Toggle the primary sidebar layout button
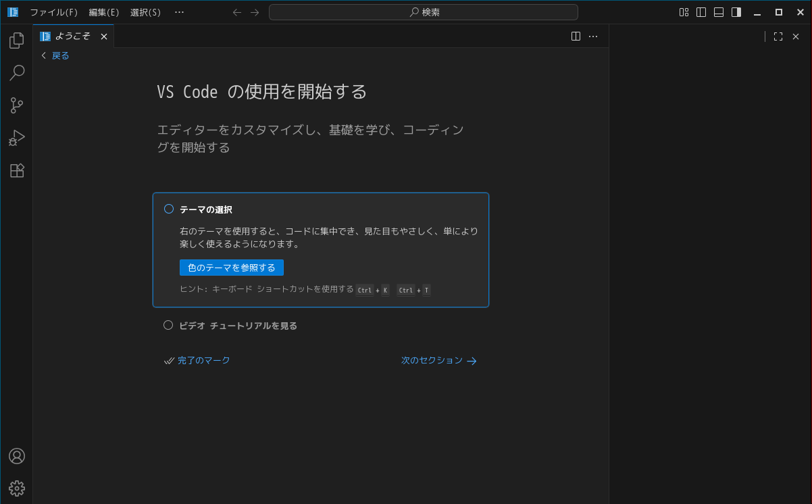The image size is (812, 504). (x=701, y=12)
